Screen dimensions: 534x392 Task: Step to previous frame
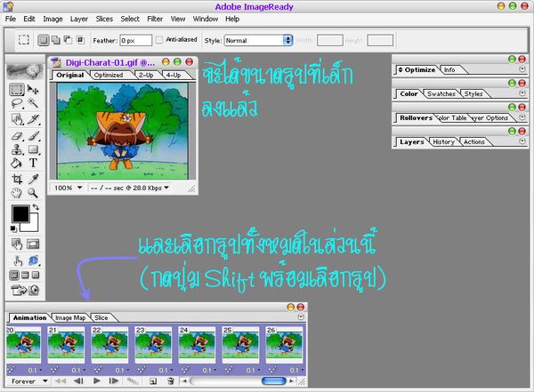pyautogui.click(x=78, y=381)
